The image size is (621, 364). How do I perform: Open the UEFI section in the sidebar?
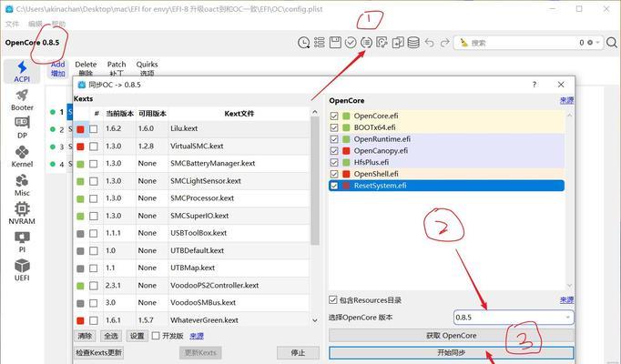[x=22, y=270]
